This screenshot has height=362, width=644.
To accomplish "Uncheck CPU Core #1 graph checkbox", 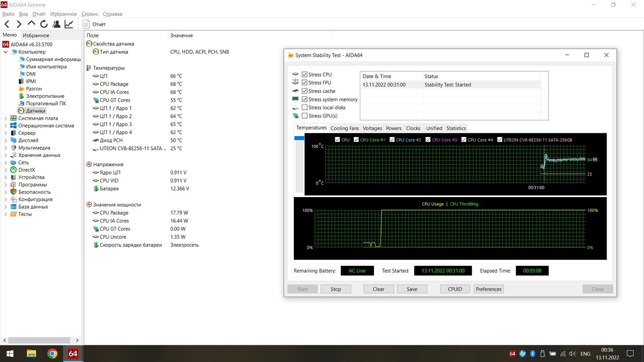I will (x=356, y=140).
